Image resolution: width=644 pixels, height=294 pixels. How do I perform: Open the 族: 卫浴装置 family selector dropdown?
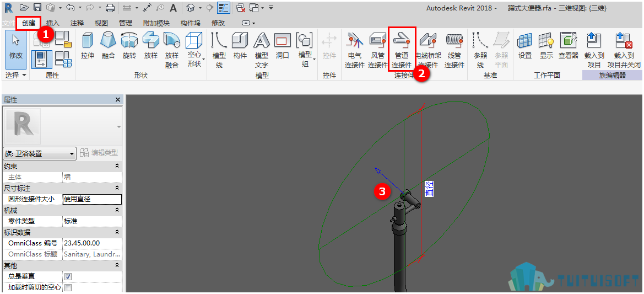click(x=40, y=154)
